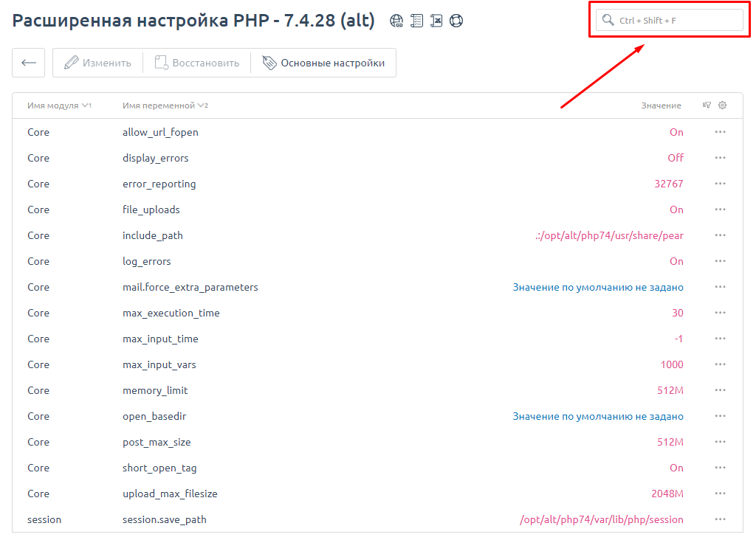This screenshot has width=756, height=540.
Task: Select the max_execution_time row
Action: pyautogui.click(x=171, y=313)
